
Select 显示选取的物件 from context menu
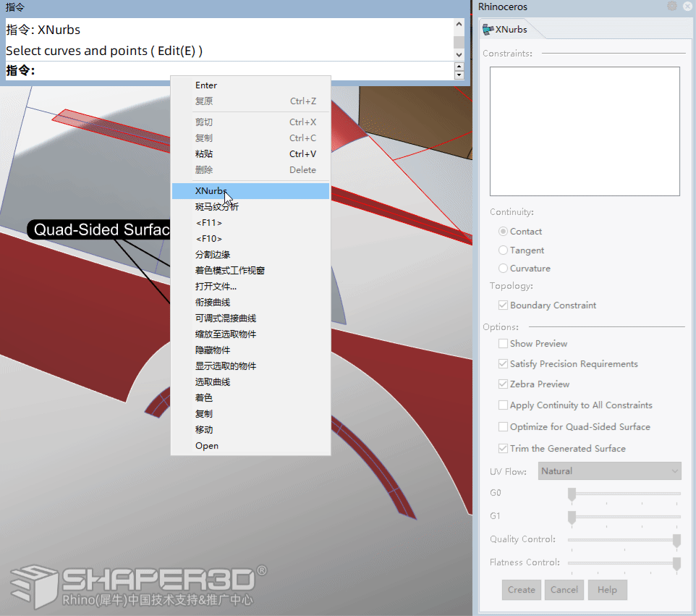point(251,366)
